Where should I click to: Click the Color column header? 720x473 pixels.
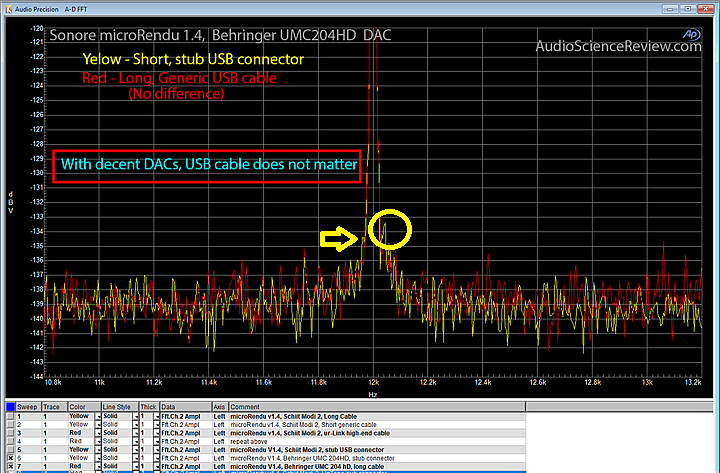84,407
